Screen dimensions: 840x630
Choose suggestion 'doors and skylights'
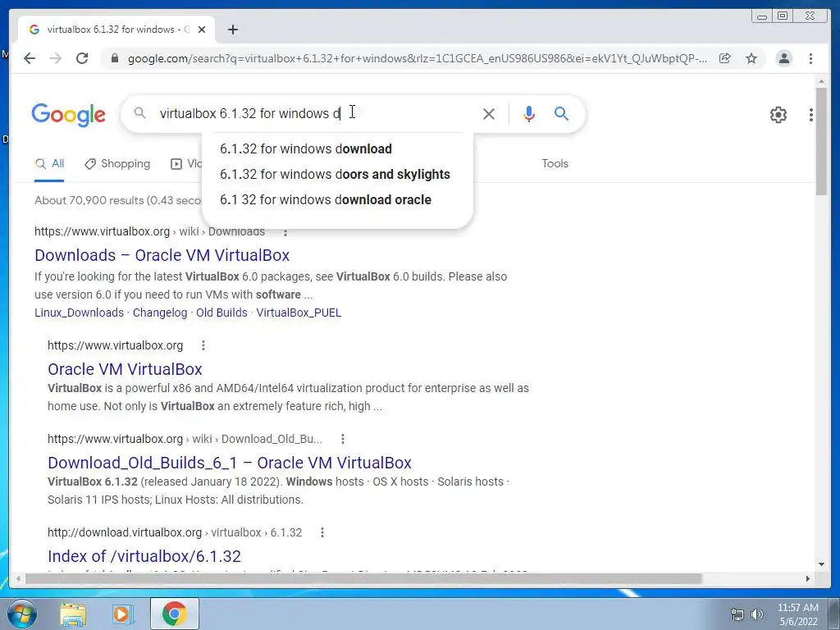335,174
